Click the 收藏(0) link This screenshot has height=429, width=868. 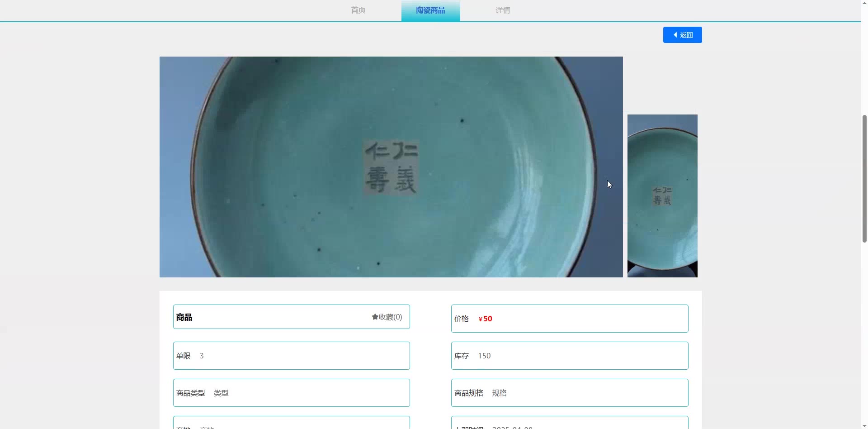tap(387, 317)
